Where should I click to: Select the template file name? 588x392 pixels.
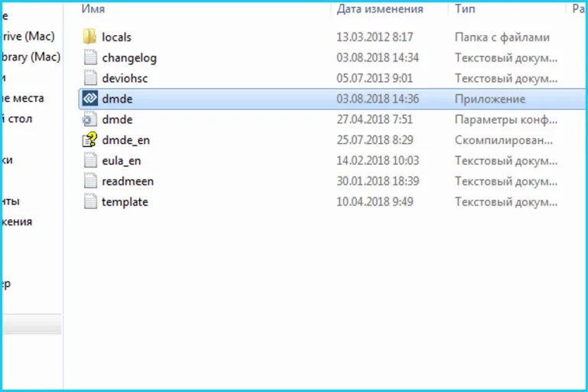(x=125, y=202)
